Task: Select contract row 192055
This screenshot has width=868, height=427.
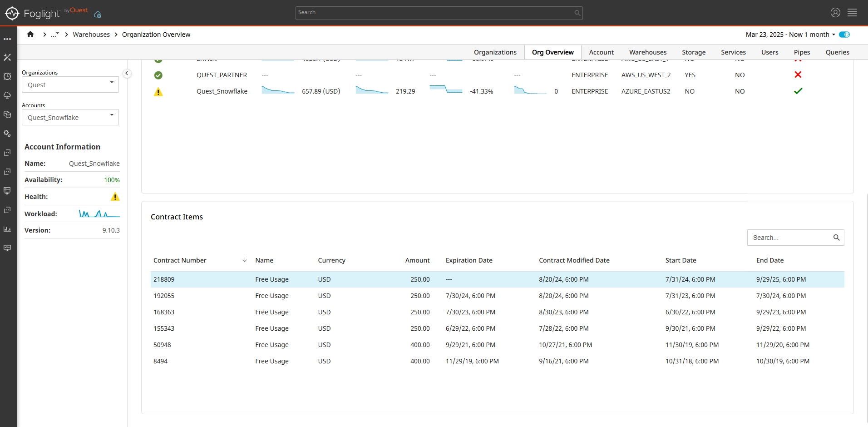Action: point(497,296)
